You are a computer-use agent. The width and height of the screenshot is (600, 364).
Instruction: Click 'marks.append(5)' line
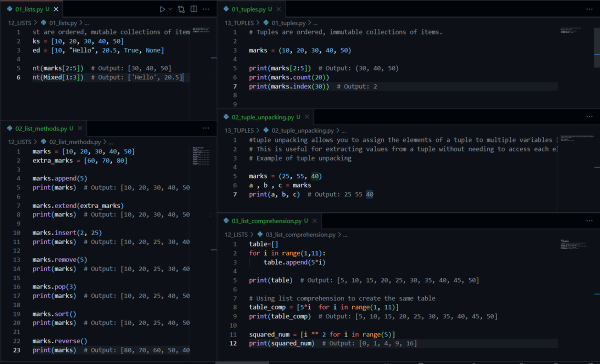(x=59, y=178)
